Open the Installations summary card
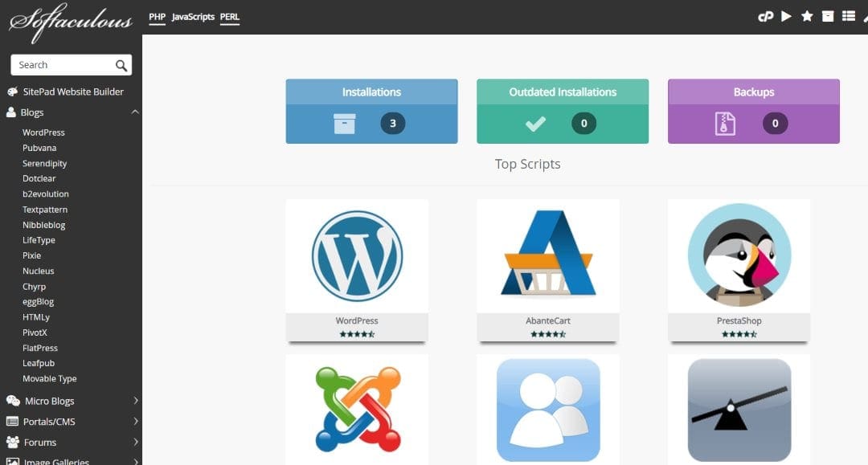Viewport: 868px width, 465px height. (371, 111)
